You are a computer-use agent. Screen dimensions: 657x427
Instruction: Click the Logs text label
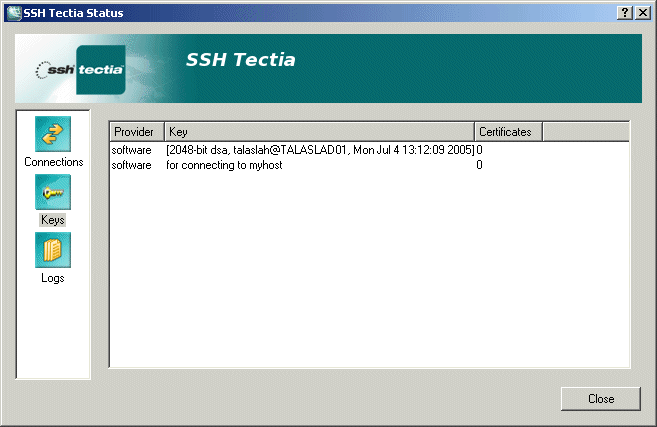pyautogui.click(x=53, y=278)
